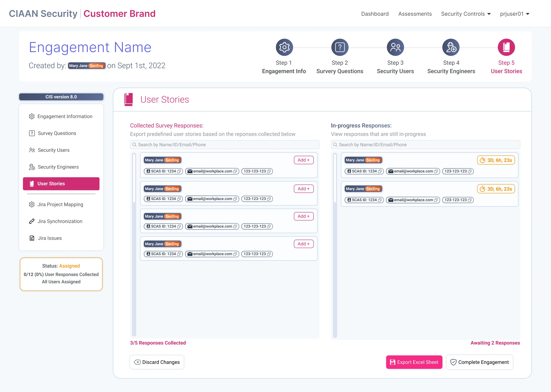Copy phone number in second collected response

[x=269, y=199]
